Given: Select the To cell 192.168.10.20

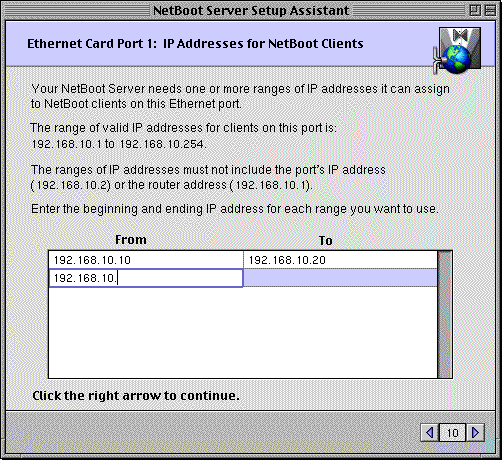Looking at the screenshot, I should point(340,260).
